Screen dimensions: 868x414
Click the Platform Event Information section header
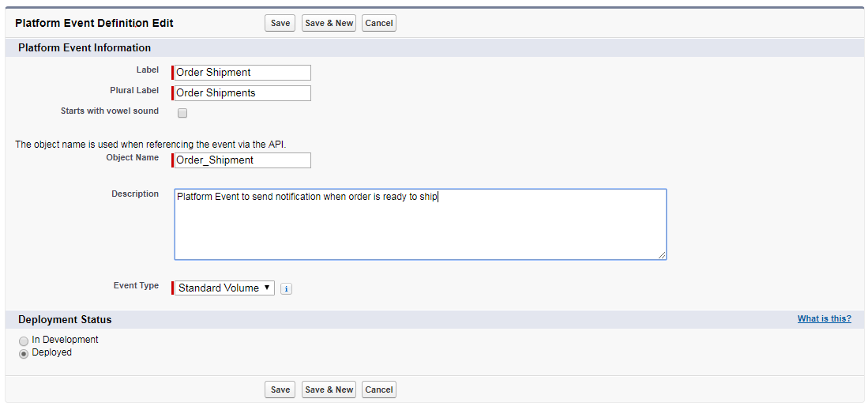(x=85, y=47)
